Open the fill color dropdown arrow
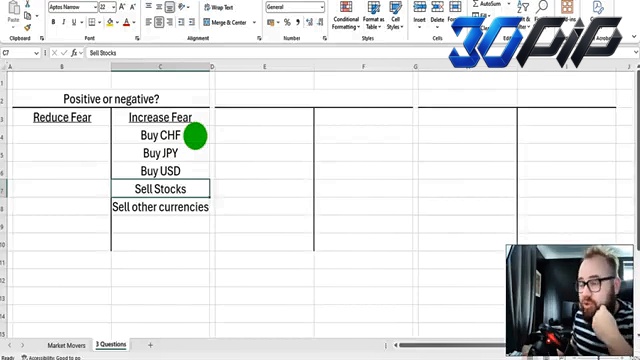640x360 pixels. coord(118,22)
